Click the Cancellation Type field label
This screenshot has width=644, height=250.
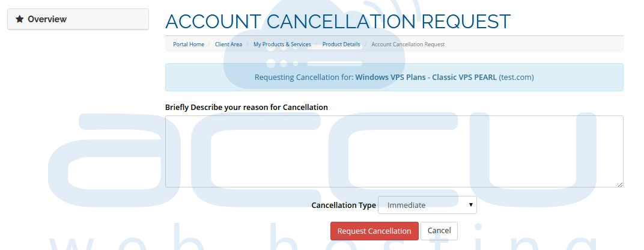coord(344,205)
